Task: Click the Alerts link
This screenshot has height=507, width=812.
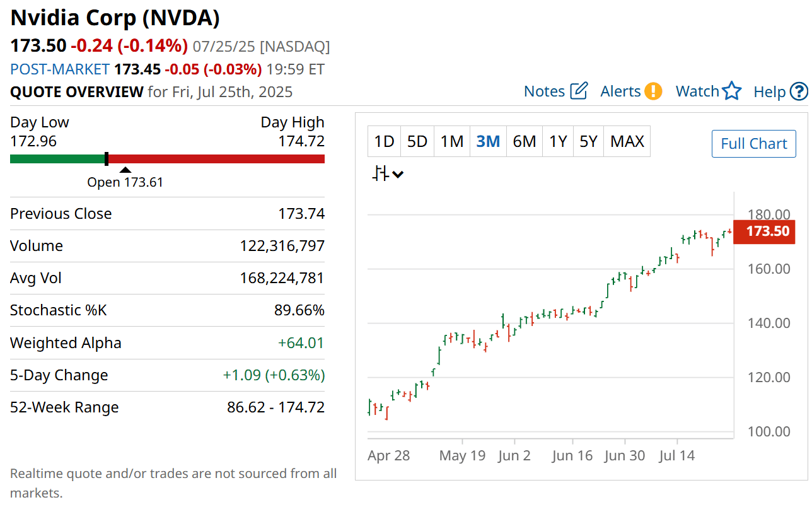Action: coord(621,91)
